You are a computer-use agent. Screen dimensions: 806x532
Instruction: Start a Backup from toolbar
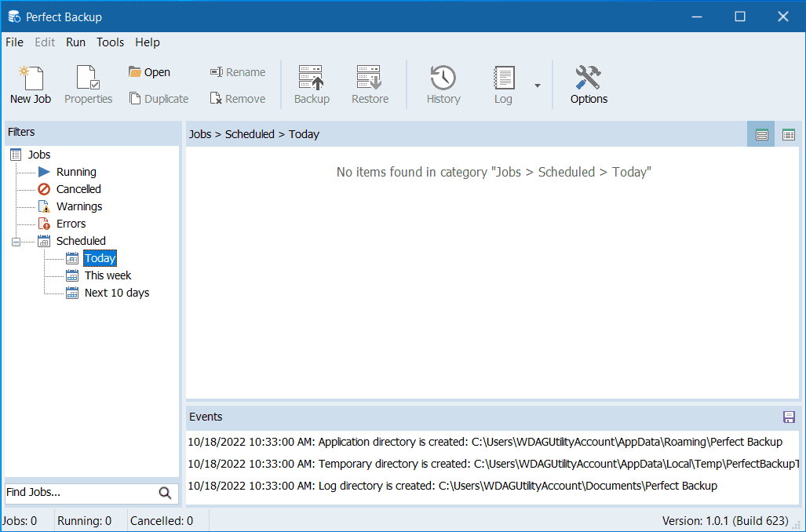click(x=312, y=85)
